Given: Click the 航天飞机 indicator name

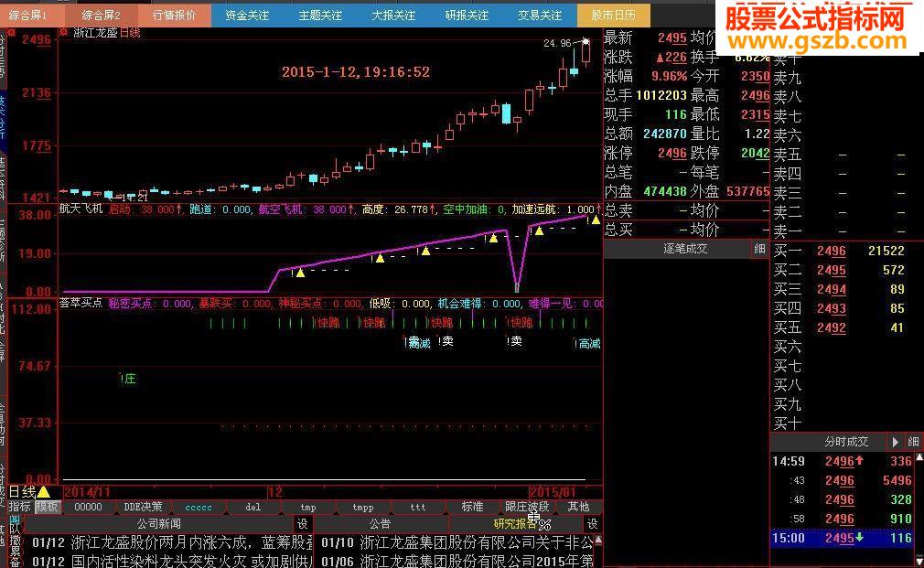Looking at the screenshot, I should [81, 209].
